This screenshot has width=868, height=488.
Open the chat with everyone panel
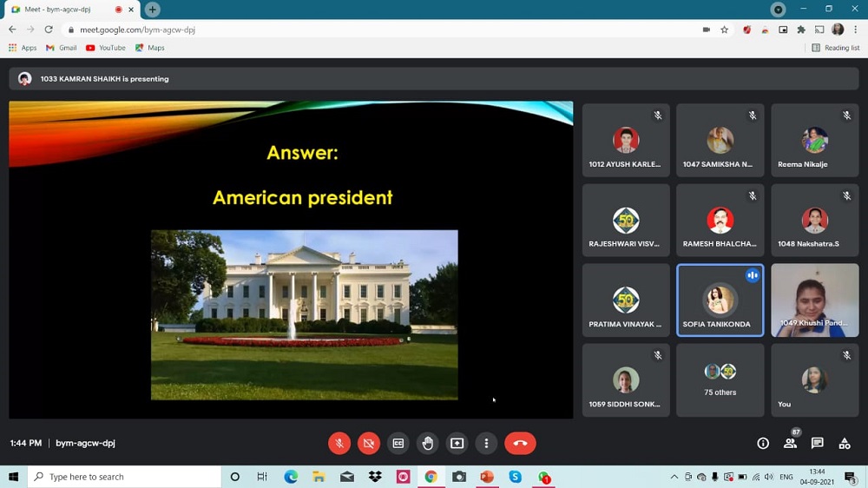(x=817, y=443)
